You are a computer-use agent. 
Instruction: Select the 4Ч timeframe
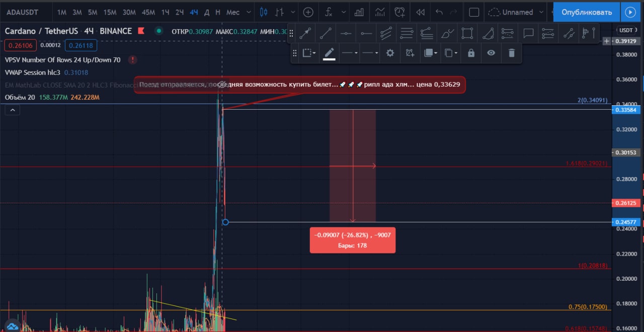coord(194,12)
